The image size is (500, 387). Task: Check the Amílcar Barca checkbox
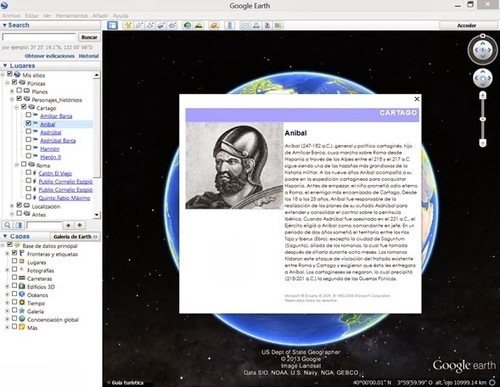tap(29, 115)
